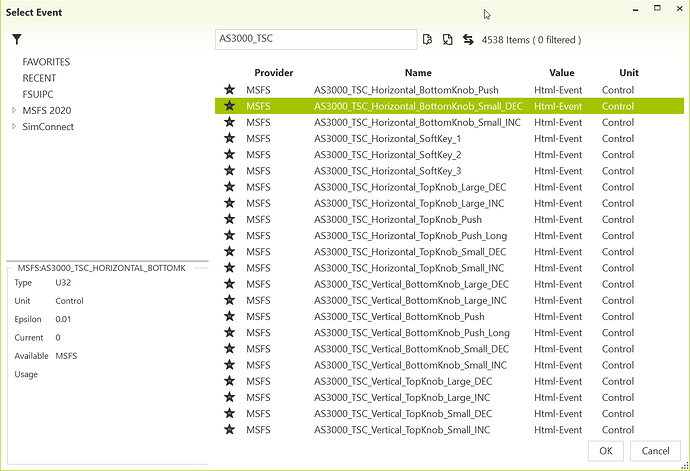Expand the MSFS 2020 tree node

pos(14,110)
